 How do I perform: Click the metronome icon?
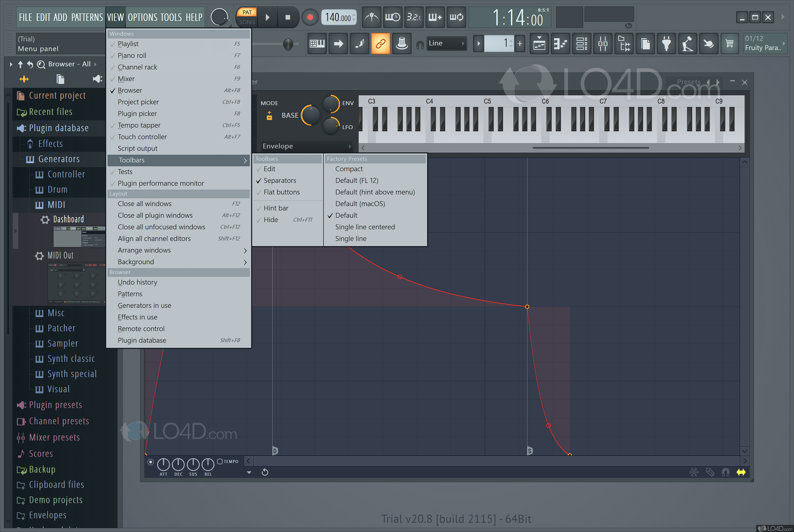[x=371, y=17]
